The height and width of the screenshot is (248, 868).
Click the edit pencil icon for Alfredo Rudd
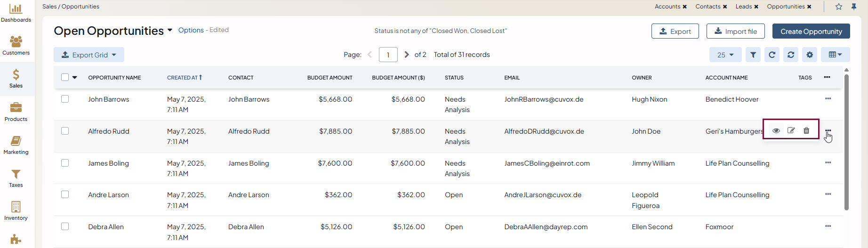(791, 131)
